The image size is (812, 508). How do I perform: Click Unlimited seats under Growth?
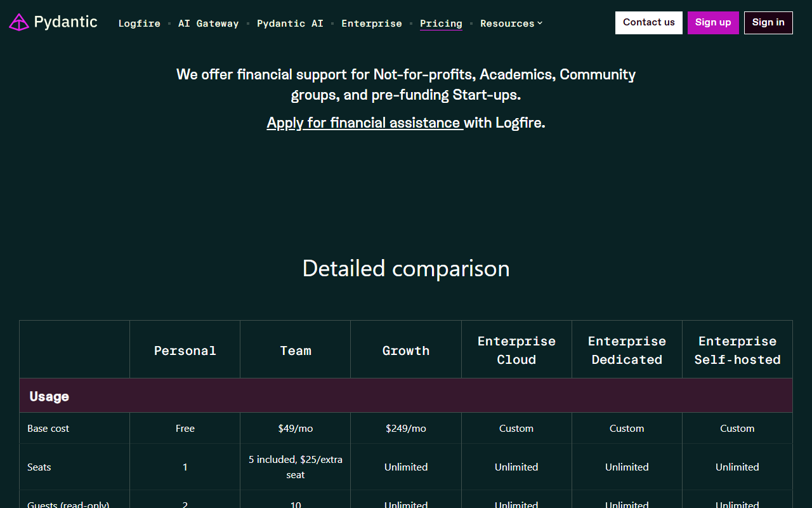406,467
